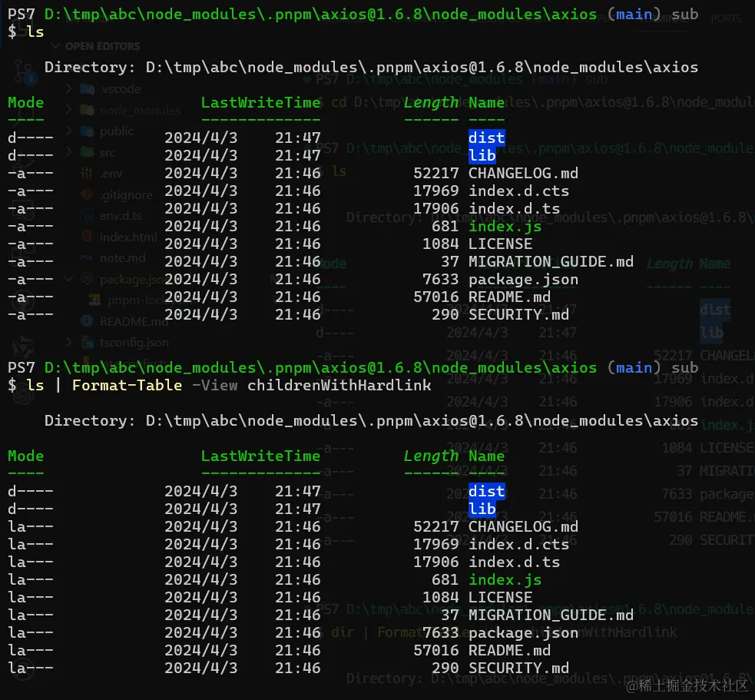
Task: Click .vscode folder icon in background explorer
Action: tap(87, 89)
